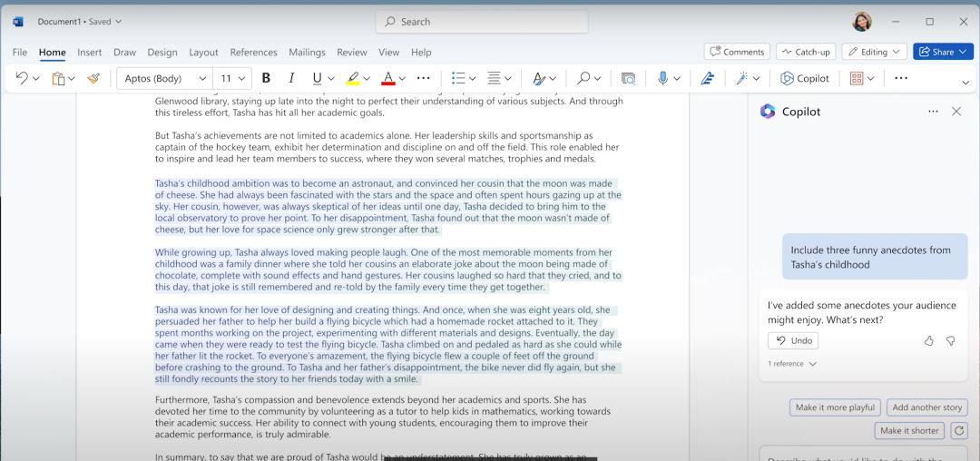This screenshot has height=461, width=980.
Task: Click Undo in the Copilot response
Action: coord(793,340)
